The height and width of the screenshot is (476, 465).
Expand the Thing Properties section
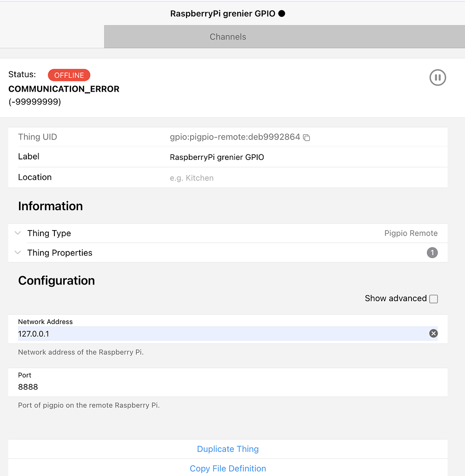tap(60, 252)
